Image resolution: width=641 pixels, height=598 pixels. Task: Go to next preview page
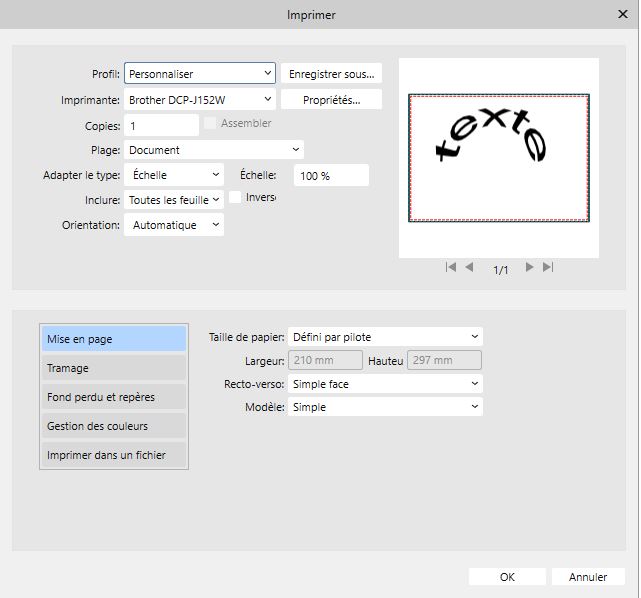click(529, 267)
